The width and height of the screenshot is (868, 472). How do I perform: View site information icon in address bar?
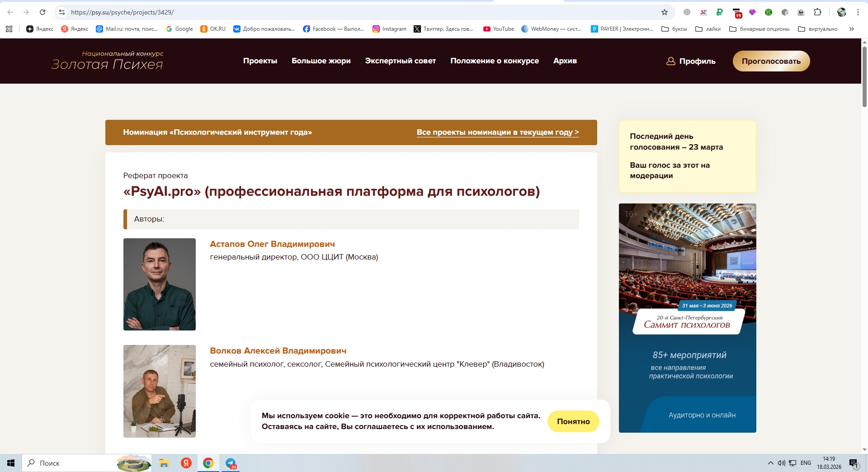[62, 12]
